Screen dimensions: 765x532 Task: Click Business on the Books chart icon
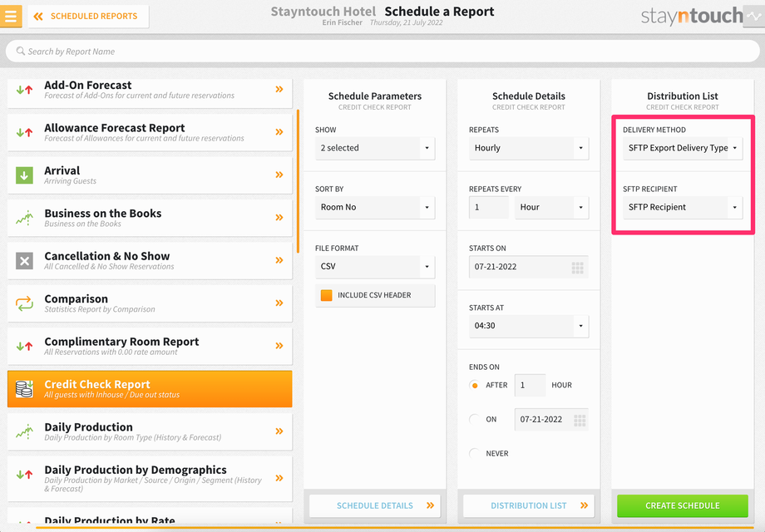pyautogui.click(x=24, y=218)
